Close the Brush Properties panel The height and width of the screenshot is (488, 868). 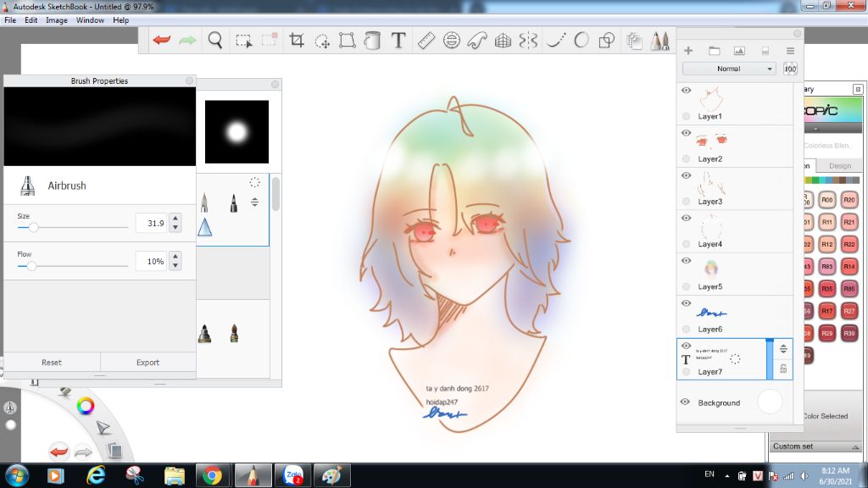(x=189, y=80)
